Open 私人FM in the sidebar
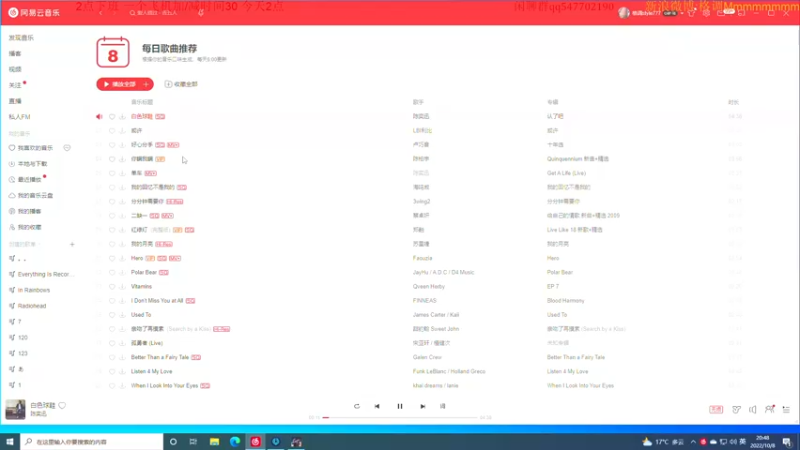 [x=19, y=117]
